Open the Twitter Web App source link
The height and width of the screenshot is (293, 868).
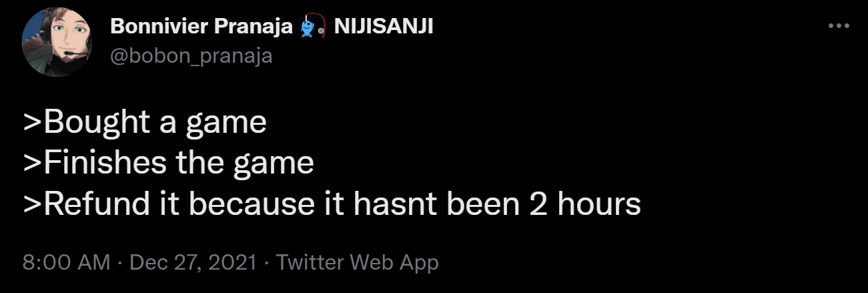[x=357, y=262]
